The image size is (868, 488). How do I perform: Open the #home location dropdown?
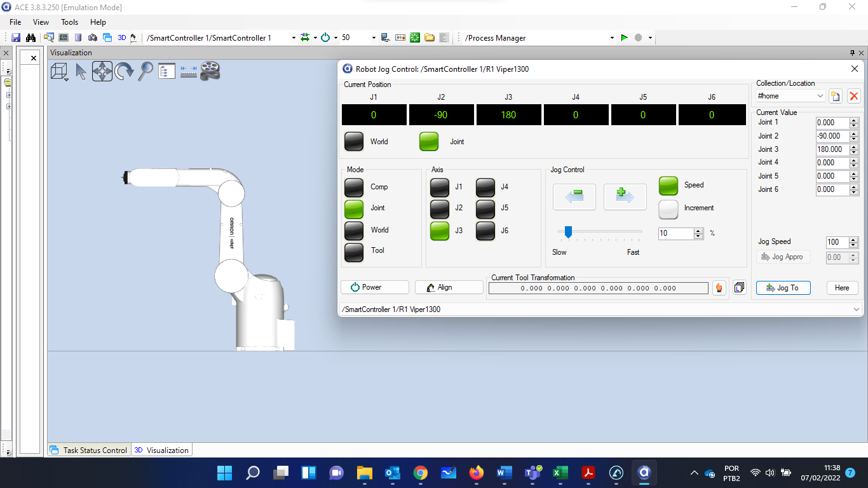tap(819, 96)
